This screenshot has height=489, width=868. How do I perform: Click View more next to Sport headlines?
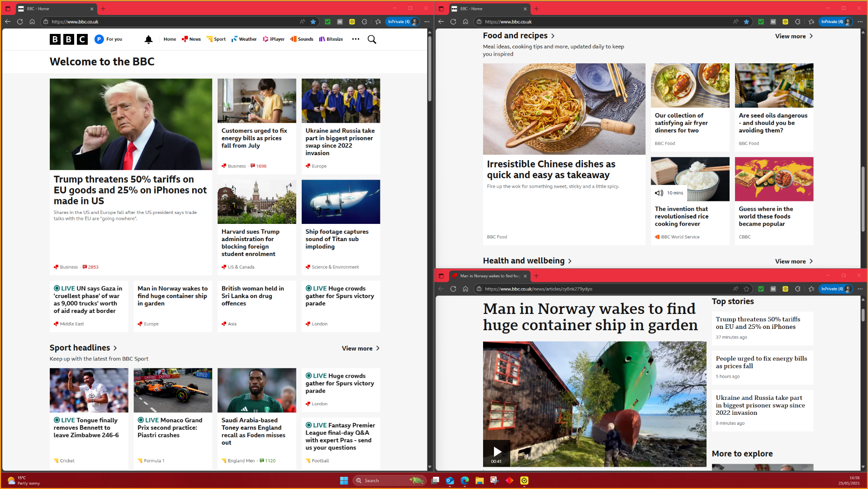pos(360,348)
